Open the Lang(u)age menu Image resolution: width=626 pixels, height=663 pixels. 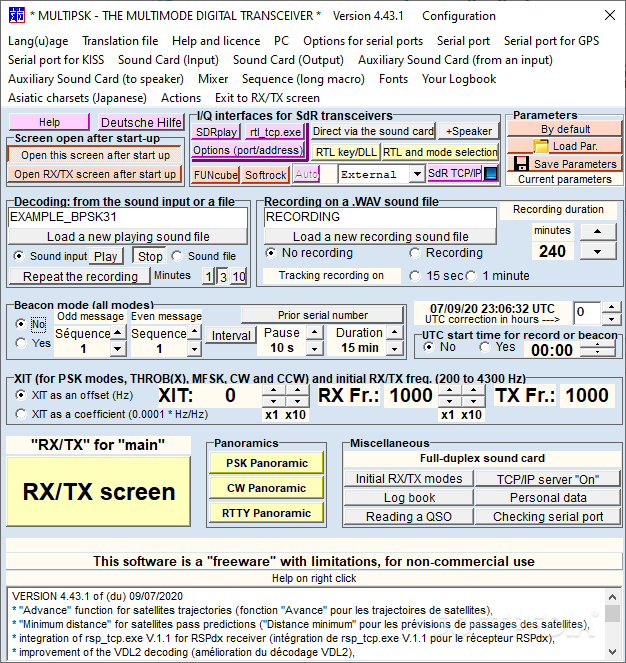(x=38, y=41)
